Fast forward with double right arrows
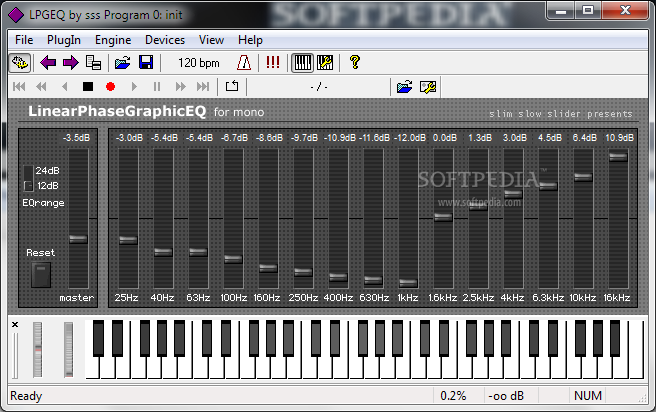This screenshot has height=412, width=656. [x=180, y=87]
